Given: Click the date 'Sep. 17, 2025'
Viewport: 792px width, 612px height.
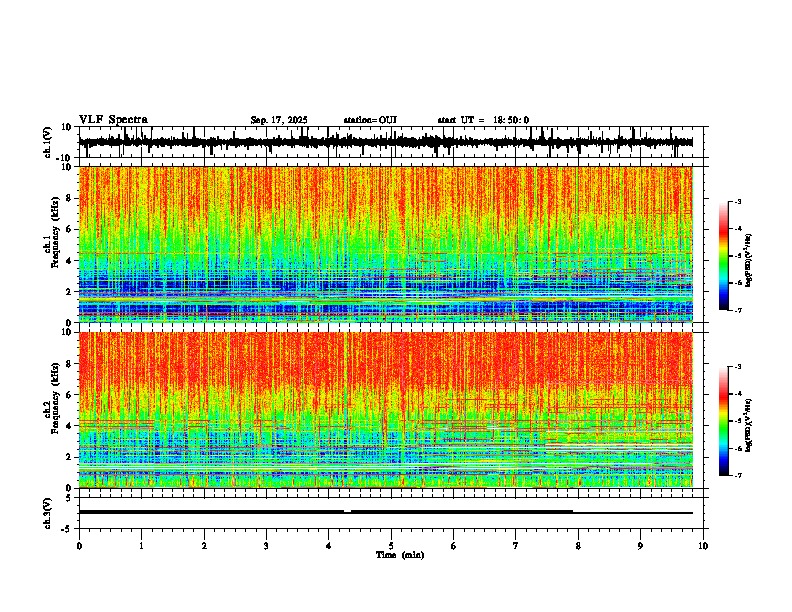Looking at the screenshot, I should point(279,120).
